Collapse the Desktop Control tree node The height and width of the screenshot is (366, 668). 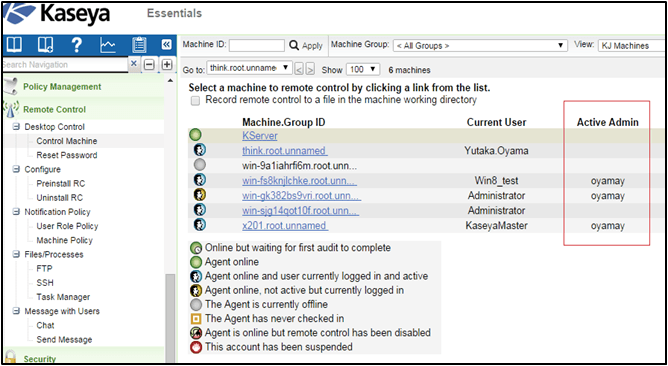tap(16, 127)
